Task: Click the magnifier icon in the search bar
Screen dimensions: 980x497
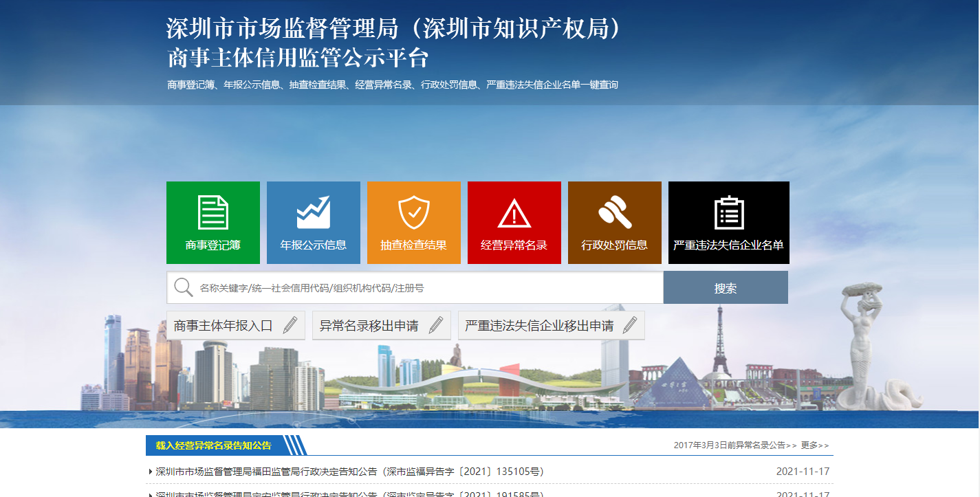Action: pos(182,287)
